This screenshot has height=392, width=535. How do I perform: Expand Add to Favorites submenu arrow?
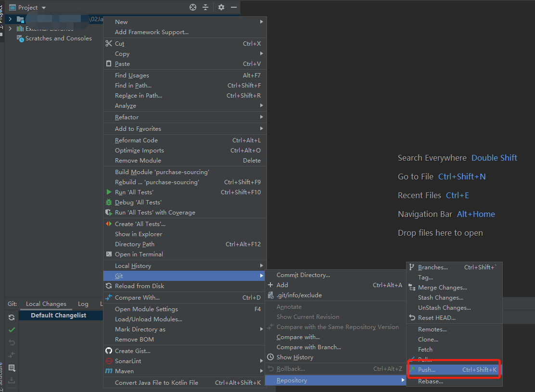coord(261,128)
